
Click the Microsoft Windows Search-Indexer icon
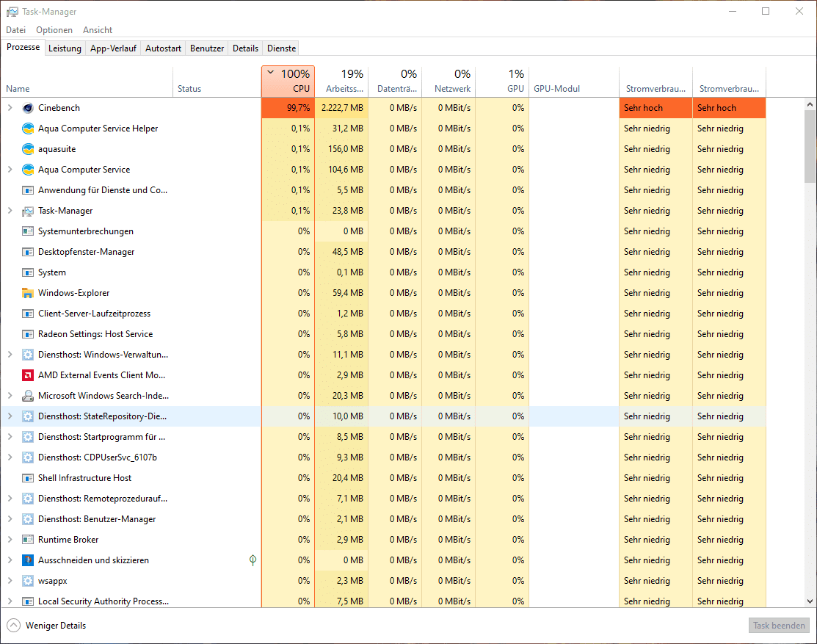pos(28,396)
